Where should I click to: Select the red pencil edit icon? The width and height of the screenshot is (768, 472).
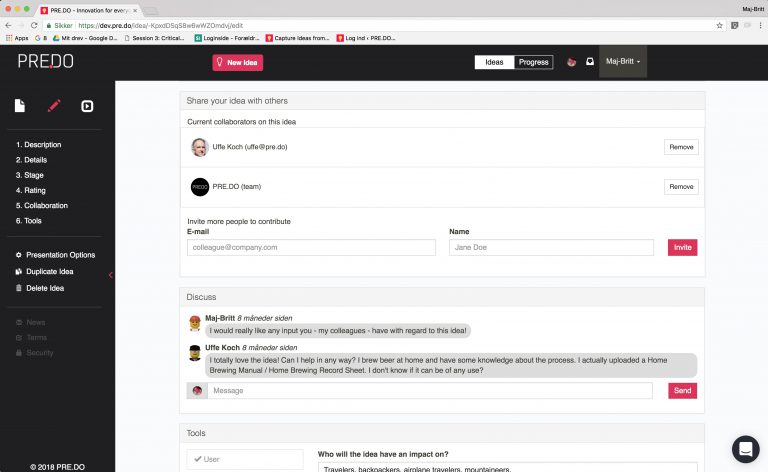coord(54,106)
